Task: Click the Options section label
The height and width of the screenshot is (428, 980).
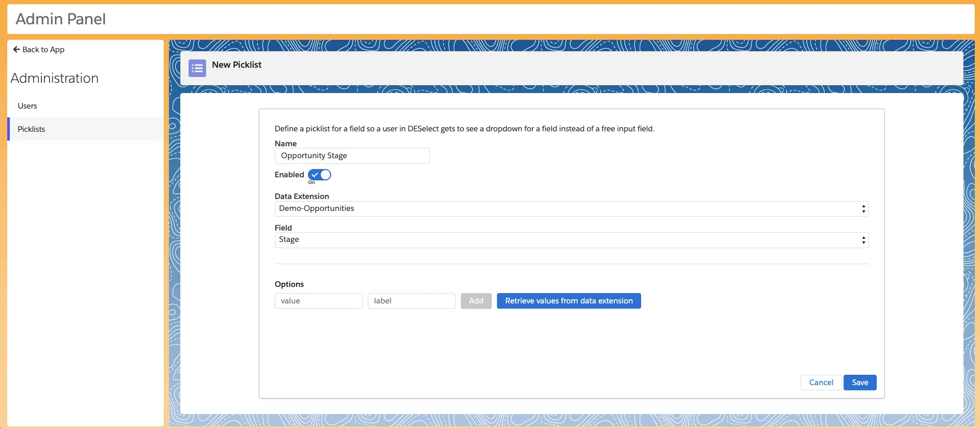Action: click(289, 284)
